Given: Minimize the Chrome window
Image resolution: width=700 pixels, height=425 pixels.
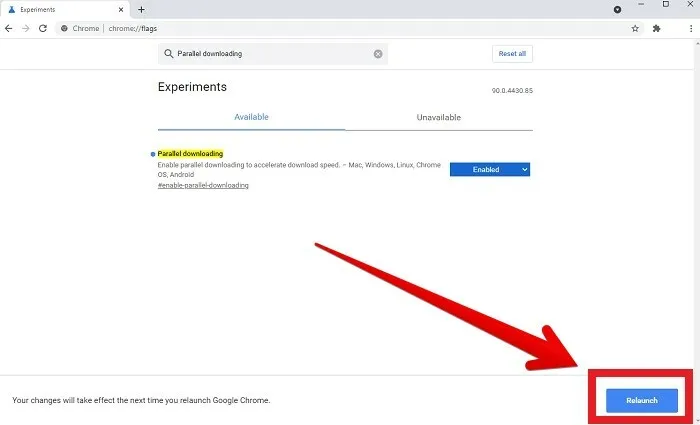Looking at the screenshot, I should pos(642,4).
